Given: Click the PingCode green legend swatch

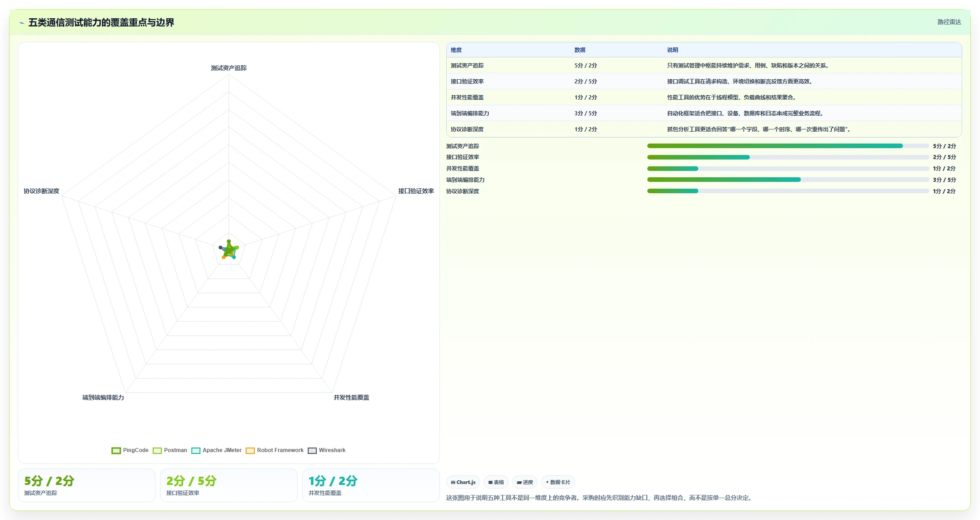Looking at the screenshot, I should coord(116,451).
